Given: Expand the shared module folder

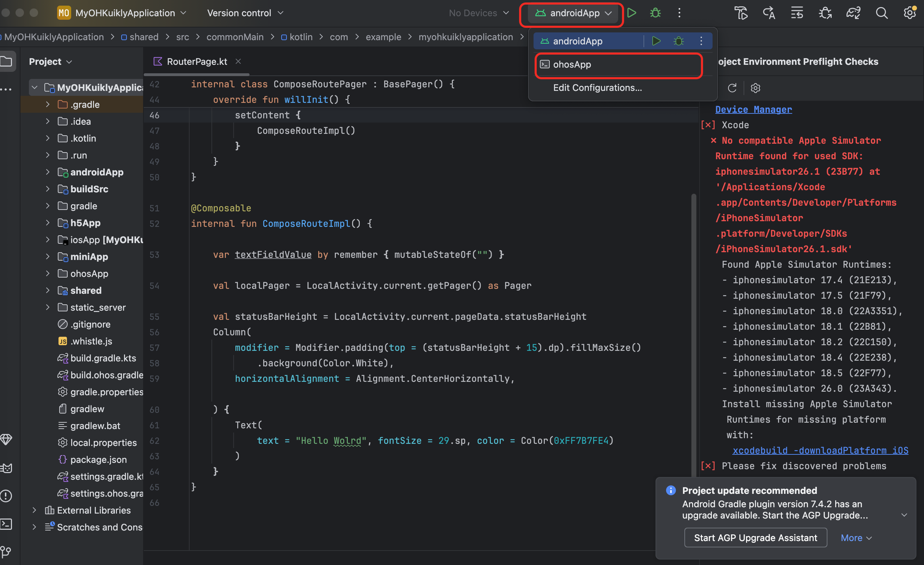Looking at the screenshot, I should [48, 291].
